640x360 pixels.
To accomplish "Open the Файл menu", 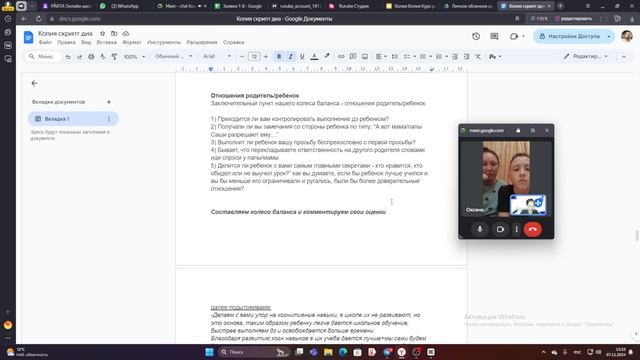I will tap(45, 42).
